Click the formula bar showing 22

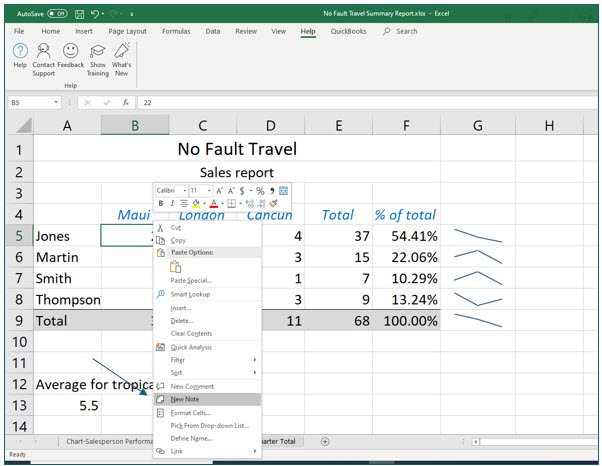[x=367, y=102]
